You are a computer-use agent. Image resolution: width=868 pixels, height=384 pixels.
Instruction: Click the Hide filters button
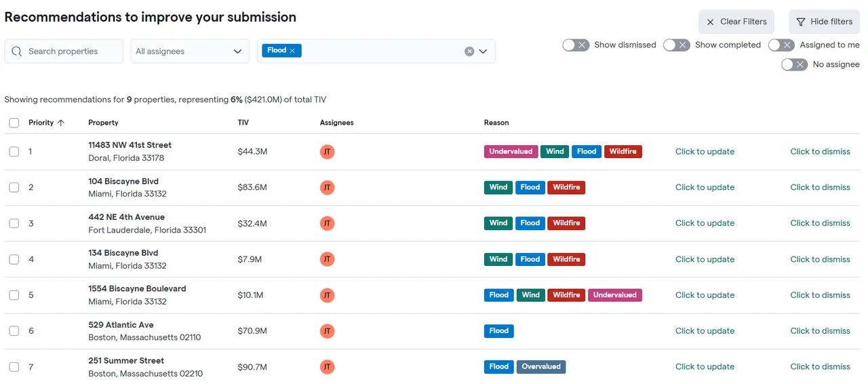(824, 22)
